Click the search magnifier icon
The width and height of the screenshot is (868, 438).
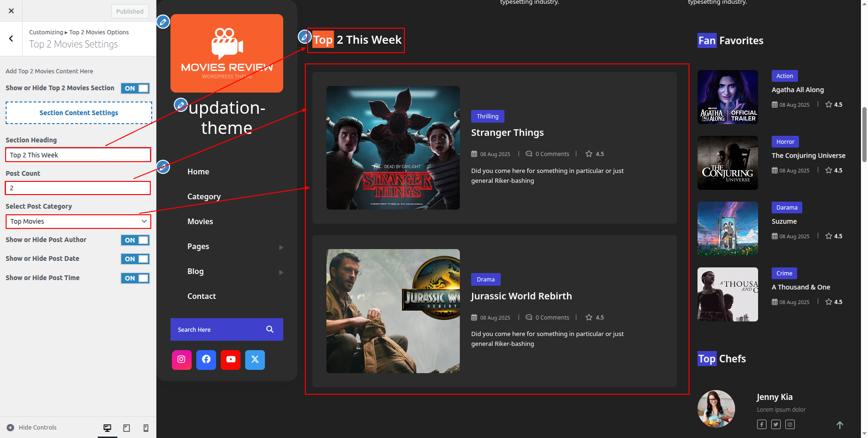click(x=270, y=329)
